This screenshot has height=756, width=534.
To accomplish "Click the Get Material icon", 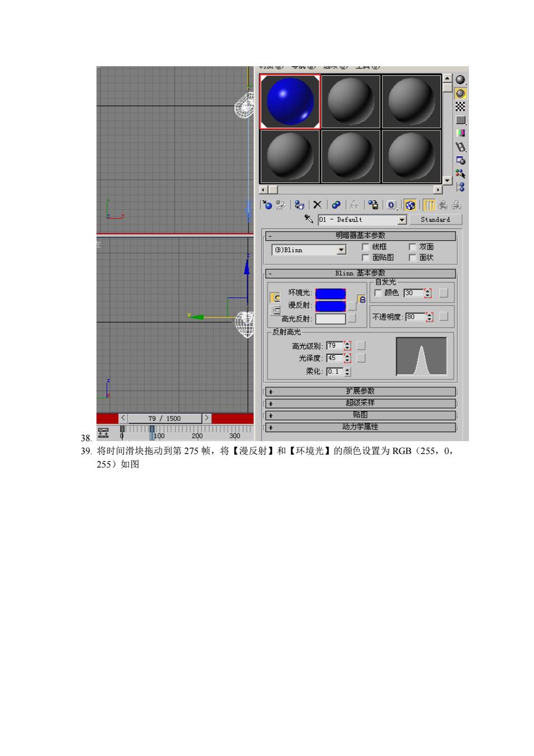I will pos(267,205).
